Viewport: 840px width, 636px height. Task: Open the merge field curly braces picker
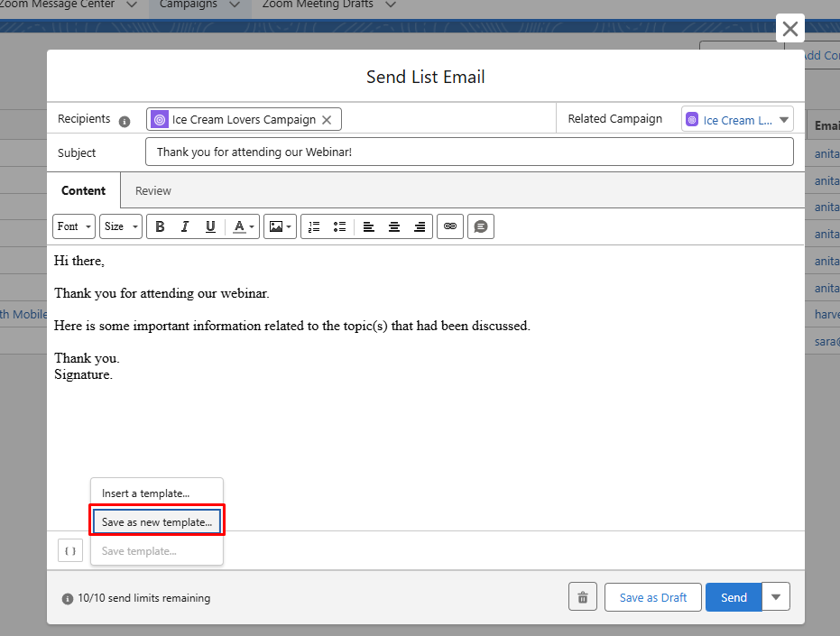(x=70, y=550)
